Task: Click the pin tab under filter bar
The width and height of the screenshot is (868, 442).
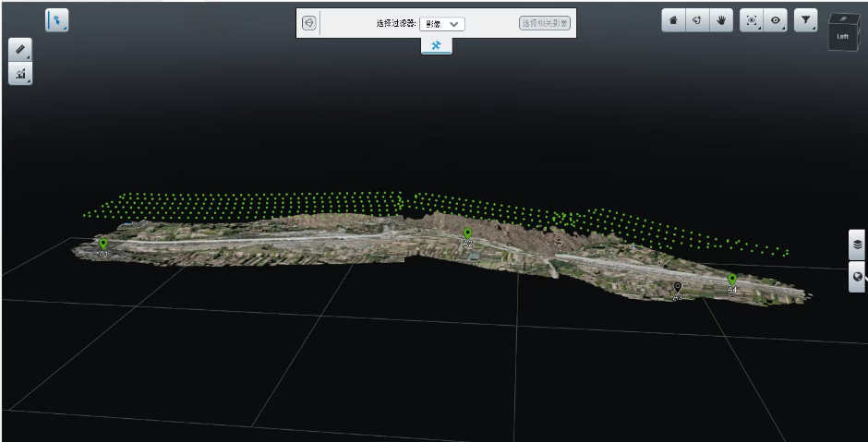Action: [437, 46]
